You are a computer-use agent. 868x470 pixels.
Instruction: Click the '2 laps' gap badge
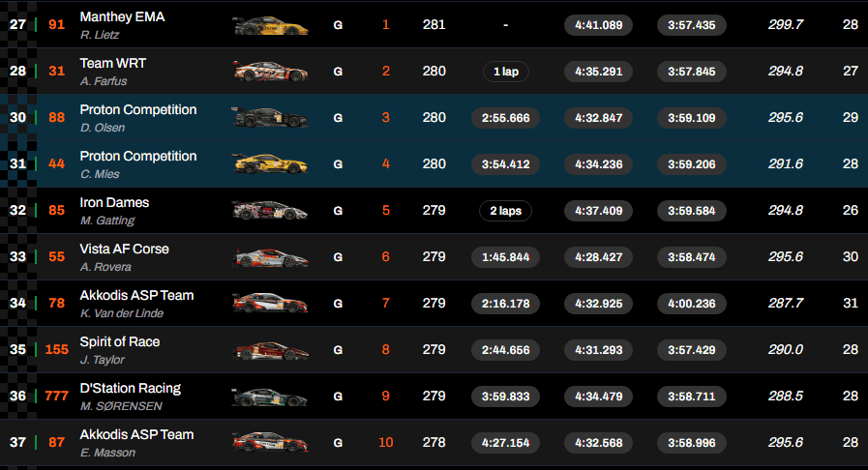pos(506,211)
